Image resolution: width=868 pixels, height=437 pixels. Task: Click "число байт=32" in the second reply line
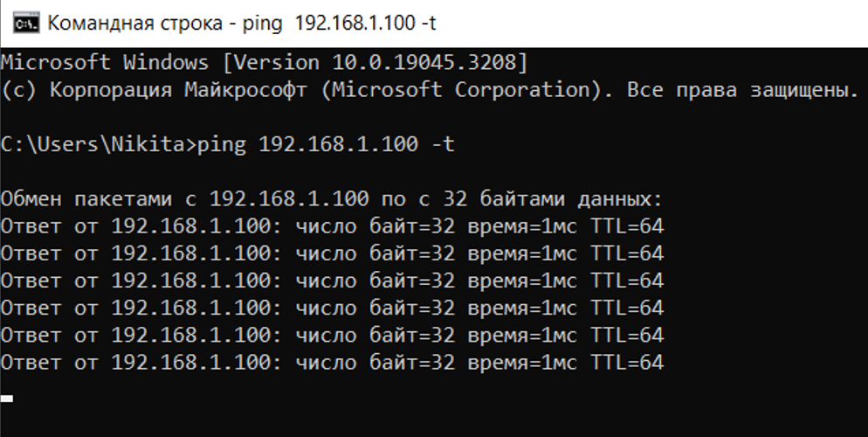click(375, 254)
